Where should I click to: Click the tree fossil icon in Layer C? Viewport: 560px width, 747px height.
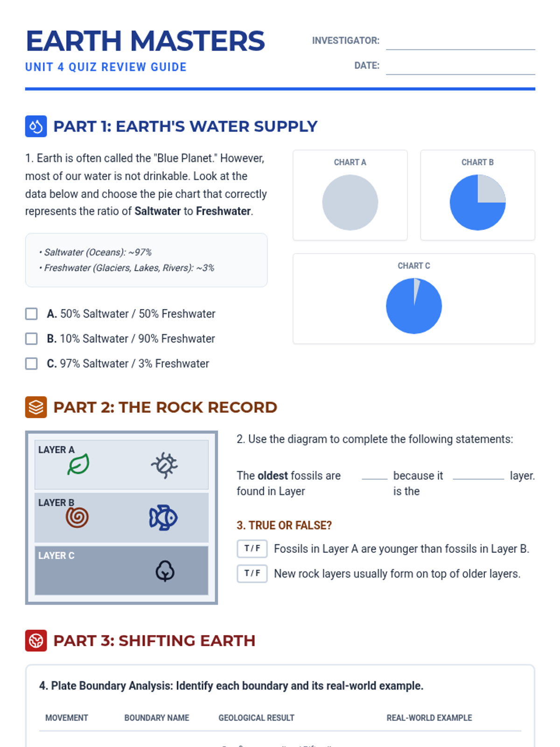tap(165, 571)
